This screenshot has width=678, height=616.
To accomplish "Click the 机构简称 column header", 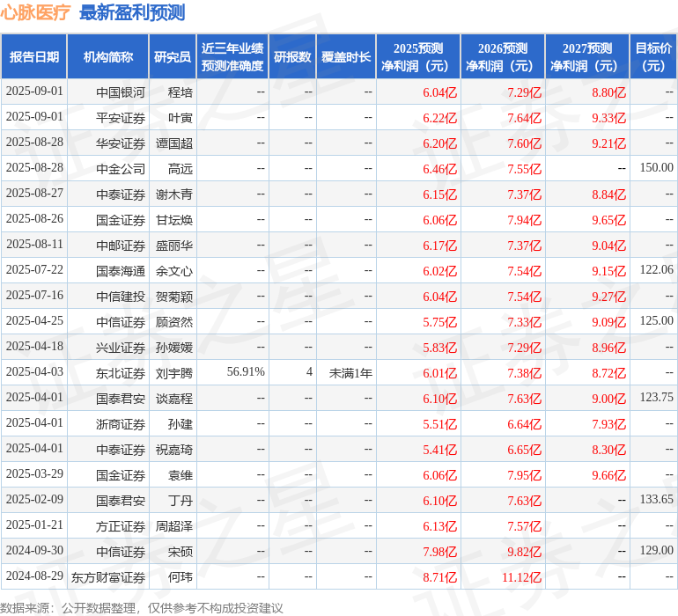I will click(108, 56).
